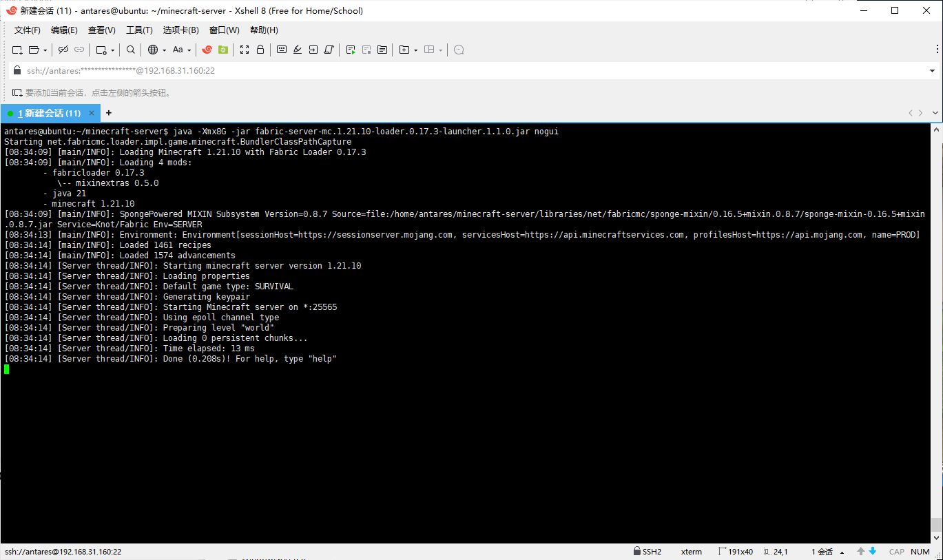Expand the address bar history dropdown
Image resolution: width=943 pixels, height=560 pixels.
point(932,71)
